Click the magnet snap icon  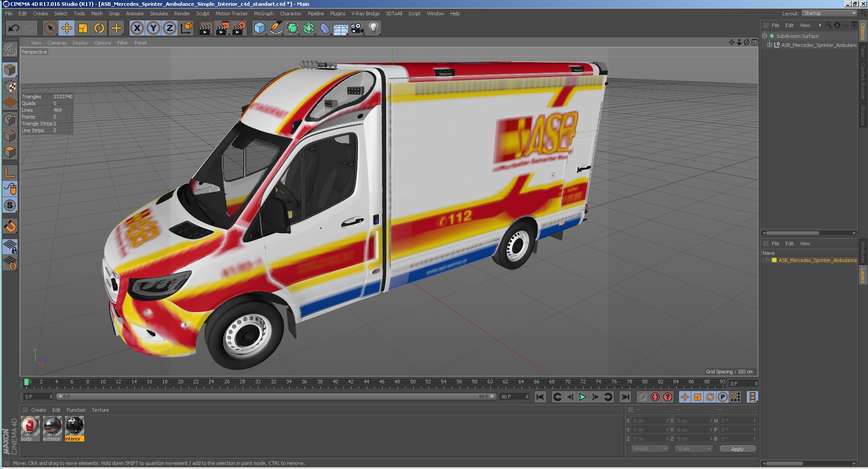click(x=10, y=226)
